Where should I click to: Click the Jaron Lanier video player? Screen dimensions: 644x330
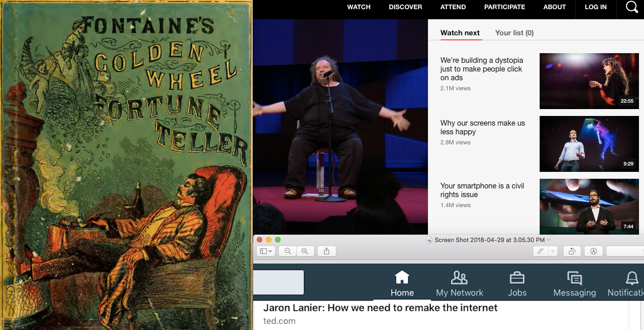coord(341,127)
